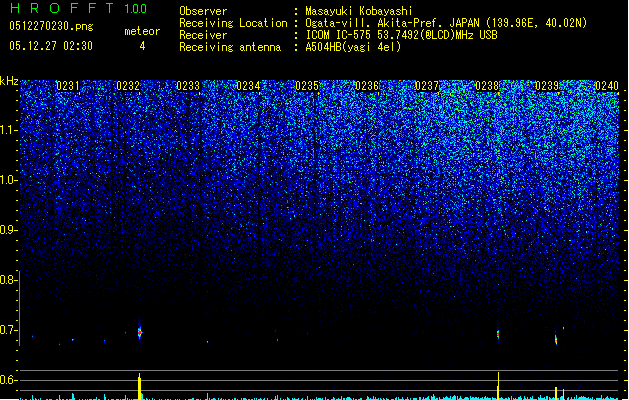
Task: Click the A504HB(yagi 4el) antenna text
Action: pos(353,47)
